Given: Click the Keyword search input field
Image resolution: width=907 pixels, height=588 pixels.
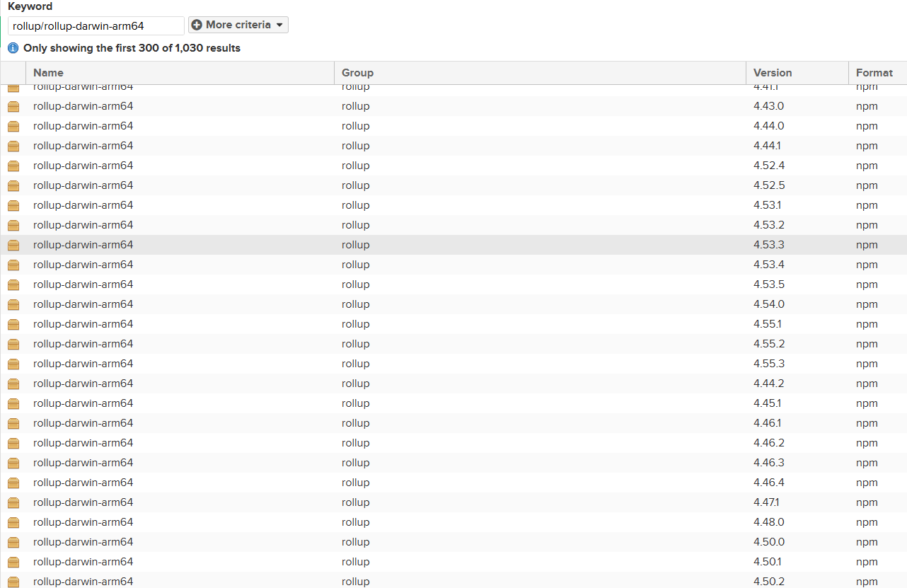Looking at the screenshot, I should click(96, 26).
